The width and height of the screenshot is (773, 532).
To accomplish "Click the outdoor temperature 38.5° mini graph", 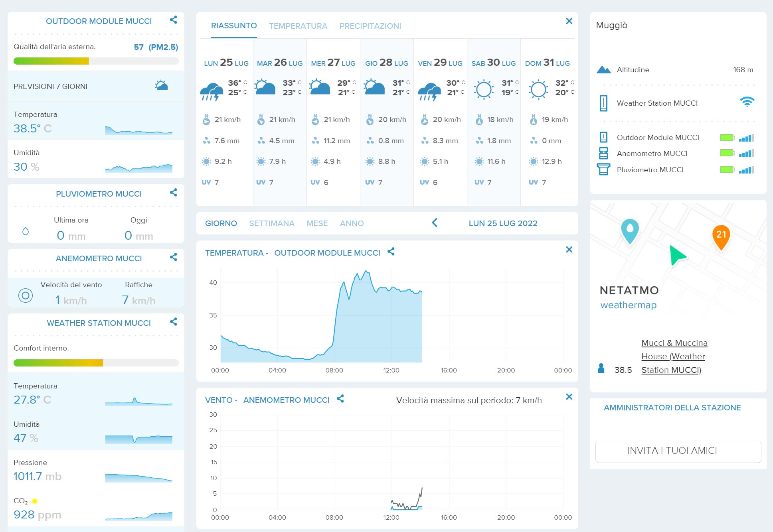I will (x=139, y=130).
